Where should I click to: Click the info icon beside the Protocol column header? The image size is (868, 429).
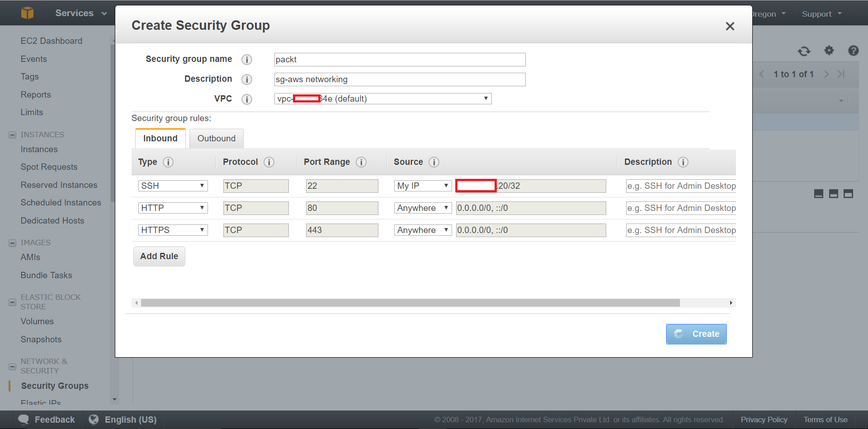269,162
